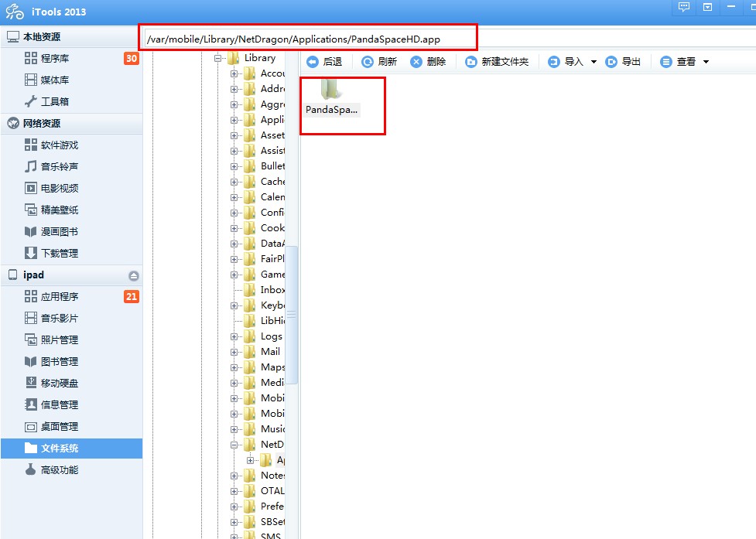Expand the Accou... folder node
This screenshot has height=539, width=756.
coord(234,73)
